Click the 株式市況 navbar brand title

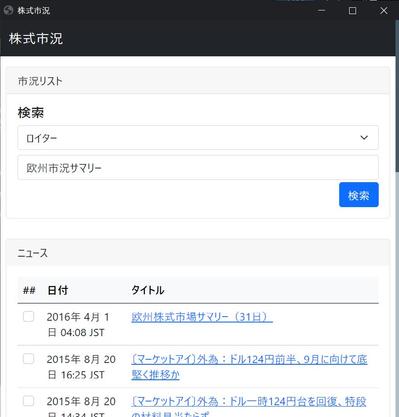[x=36, y=38]
